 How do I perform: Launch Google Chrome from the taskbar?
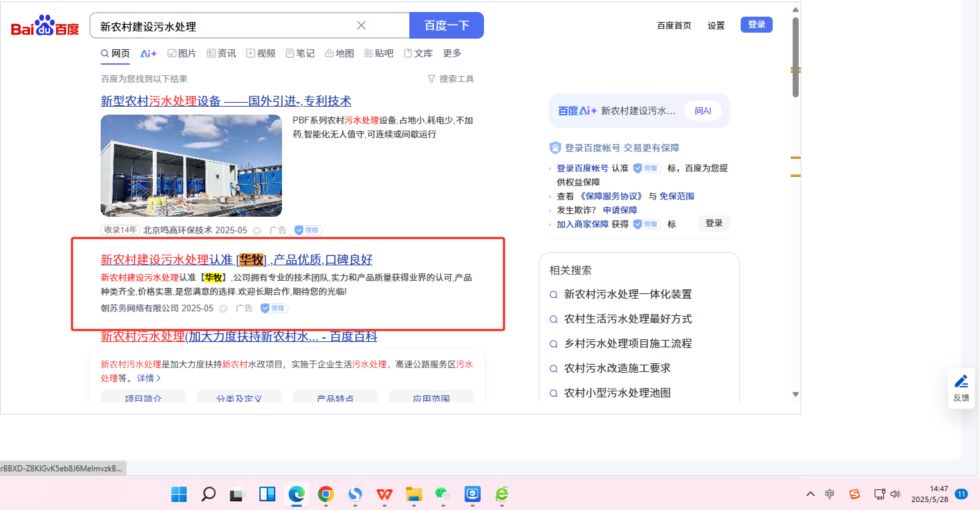[x=326, y=494]
